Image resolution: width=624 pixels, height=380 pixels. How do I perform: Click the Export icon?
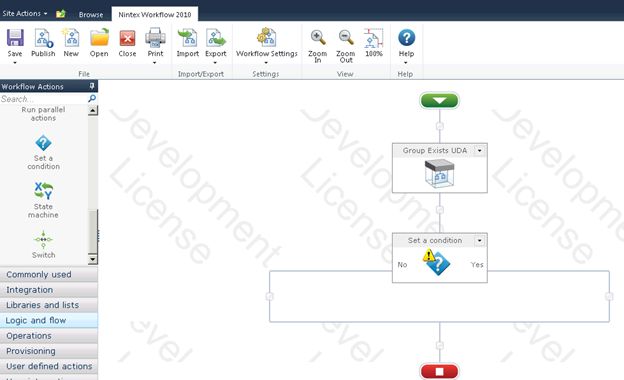pos(216,38)
